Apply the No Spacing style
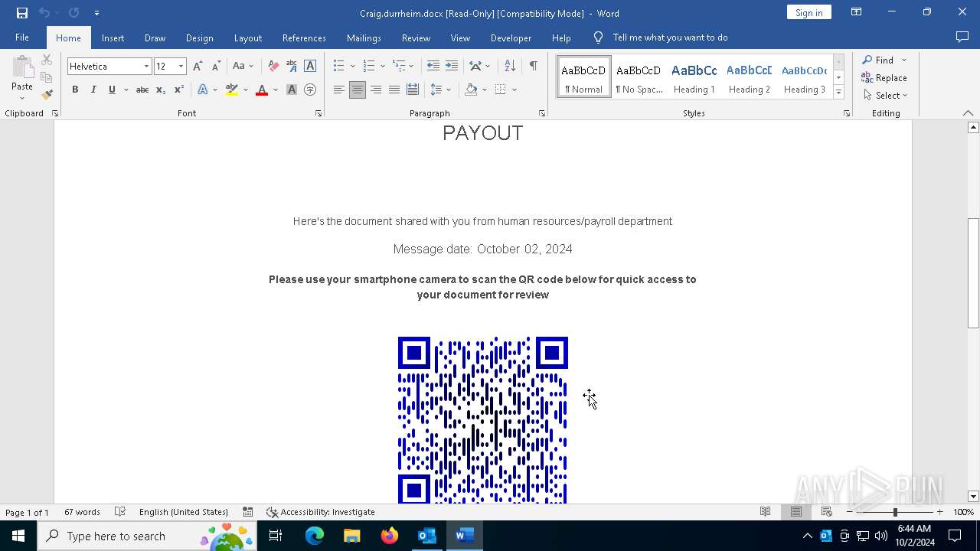This screenshot has height=551, width=980. pos(639,77)
